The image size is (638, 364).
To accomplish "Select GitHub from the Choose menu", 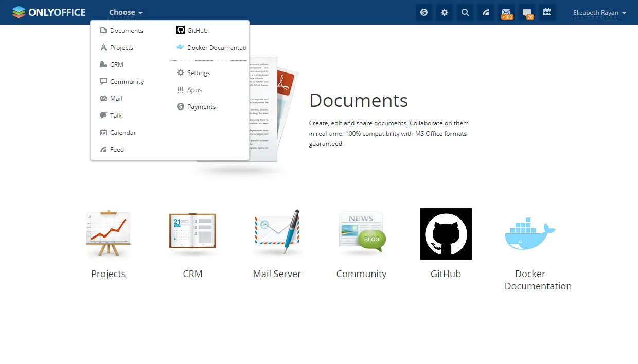I will 192,31.
